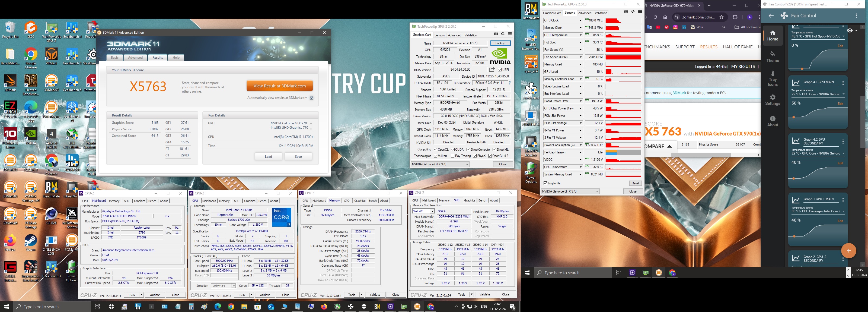The height and width of the screenshot is (312, 868).
Task: Open Home in Fan Control sidebar
Action: [773, 35]
